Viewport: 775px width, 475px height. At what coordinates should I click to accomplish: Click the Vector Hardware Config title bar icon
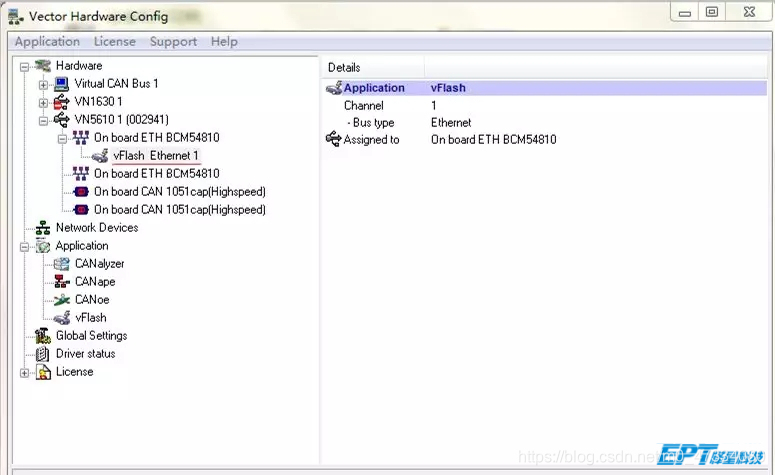(15, 17)
